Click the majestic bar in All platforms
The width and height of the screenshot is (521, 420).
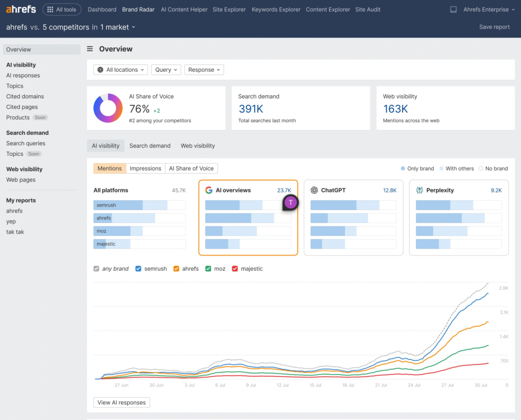(x=139, y=244)
